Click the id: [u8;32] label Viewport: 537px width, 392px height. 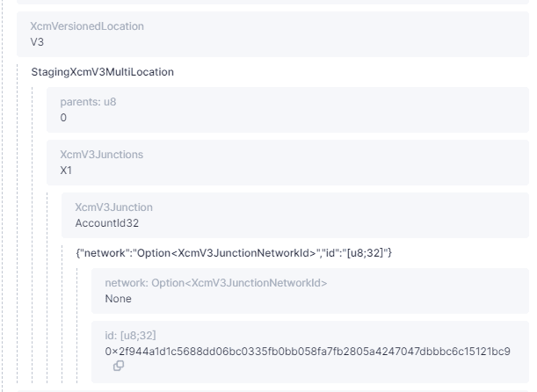click(130, 336)
